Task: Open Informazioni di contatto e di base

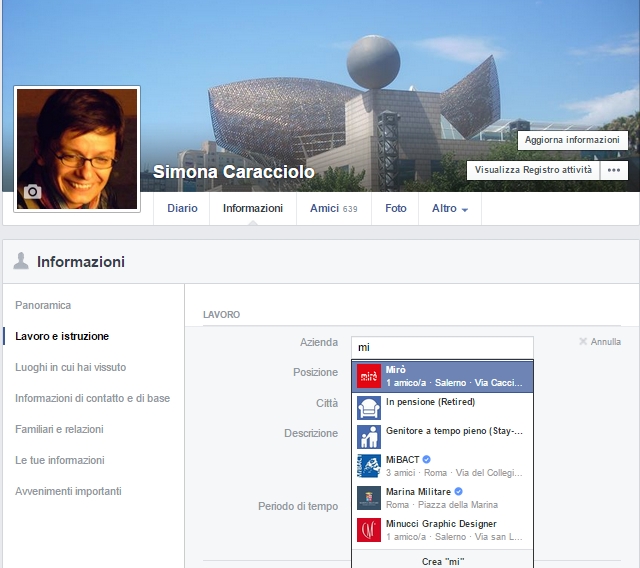Action: pyautogui.click(x=92, y=398)
